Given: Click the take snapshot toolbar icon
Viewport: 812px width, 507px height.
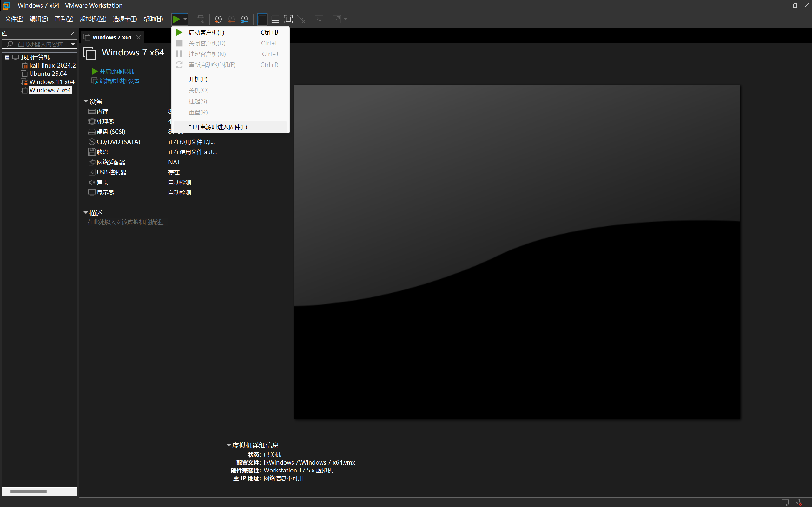Looking at the screenshot, I should click(x=218, y=19).
